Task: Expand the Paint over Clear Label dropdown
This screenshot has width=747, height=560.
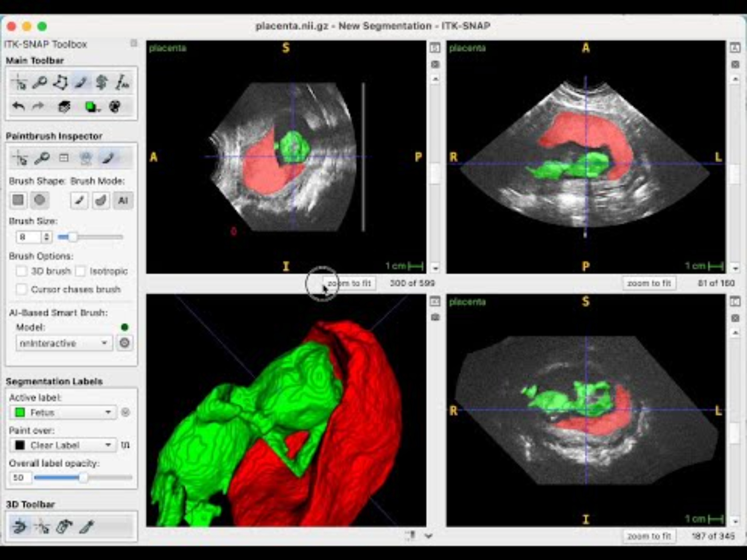Action: pos(63,445)
